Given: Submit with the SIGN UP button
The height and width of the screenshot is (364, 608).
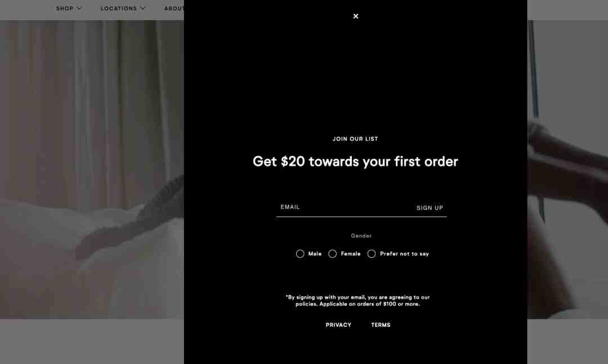Looking at the screenshot, I should (430, 208).
